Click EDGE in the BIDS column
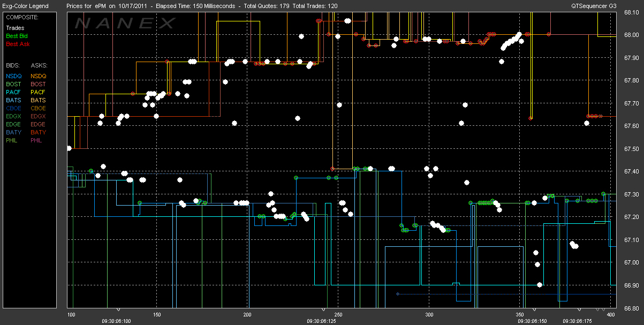This screenshot has width=644, height=325. [13, 124]
